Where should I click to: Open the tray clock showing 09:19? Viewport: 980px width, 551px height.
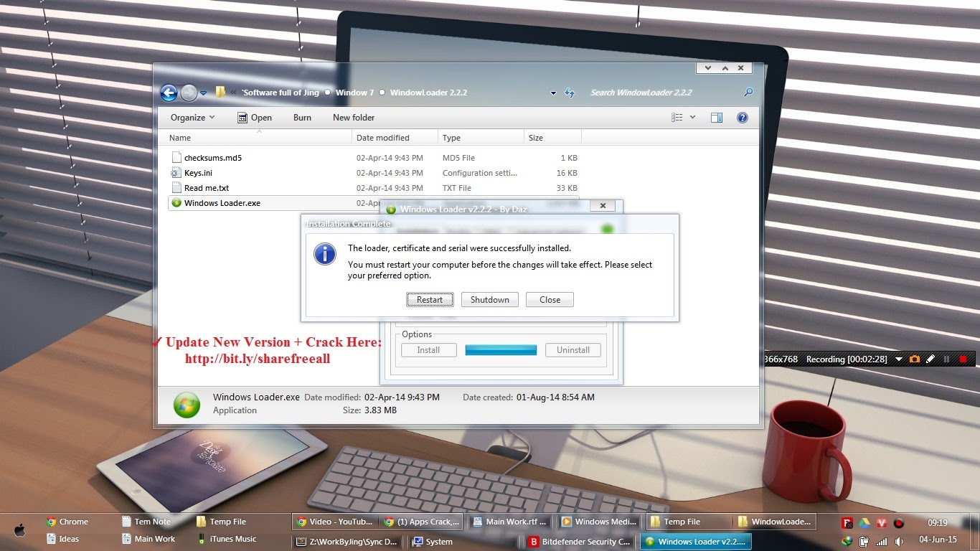[938, 523]
